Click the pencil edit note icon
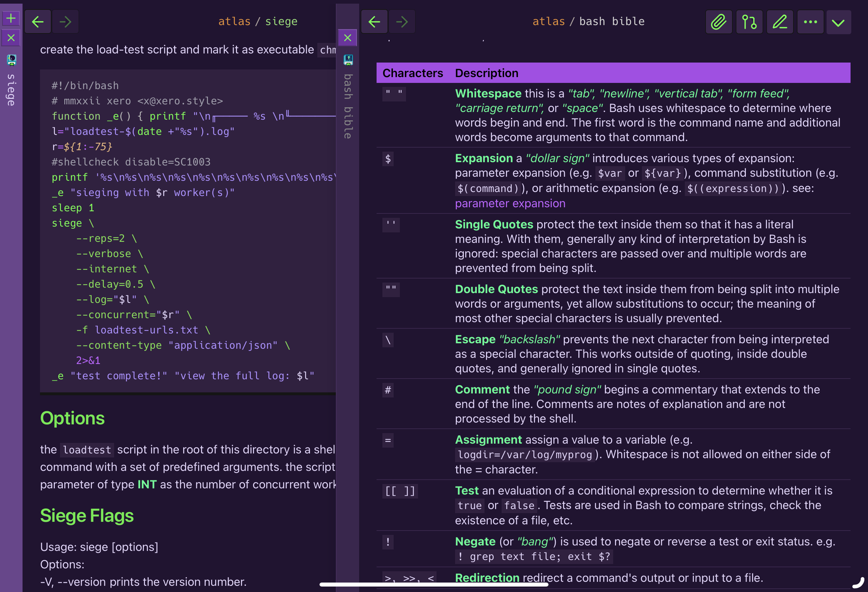 (780, 22)
